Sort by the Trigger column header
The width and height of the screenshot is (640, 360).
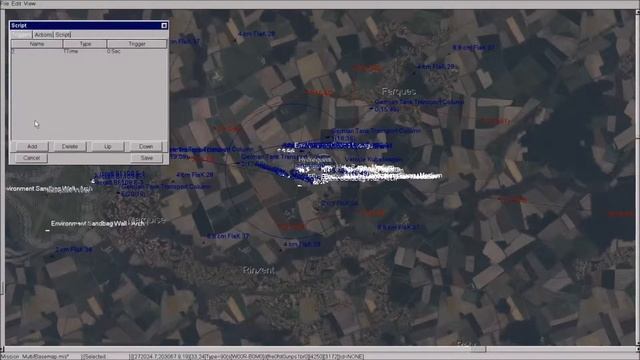point(137,44)
